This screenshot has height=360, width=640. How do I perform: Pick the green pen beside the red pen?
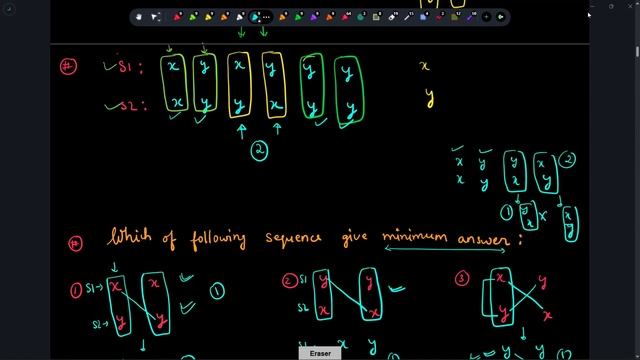193,17
